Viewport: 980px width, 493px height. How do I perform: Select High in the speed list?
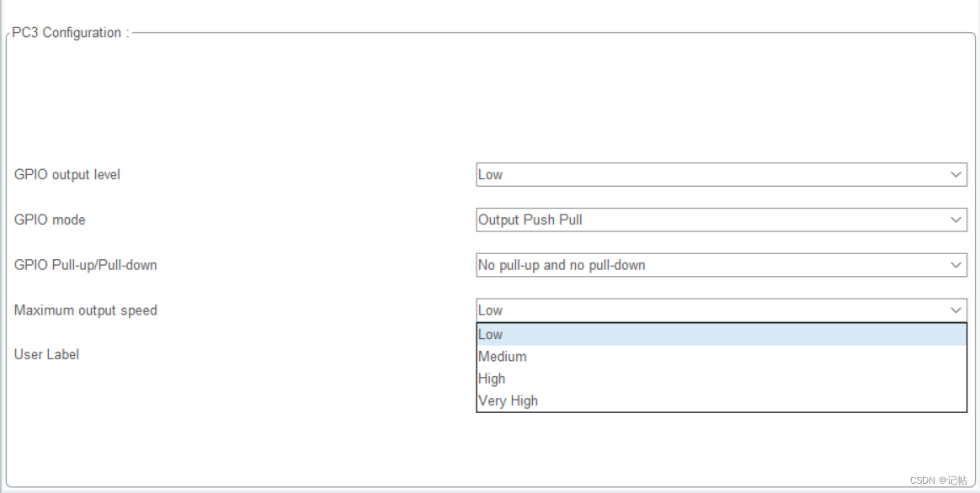(x=492, y=379)
